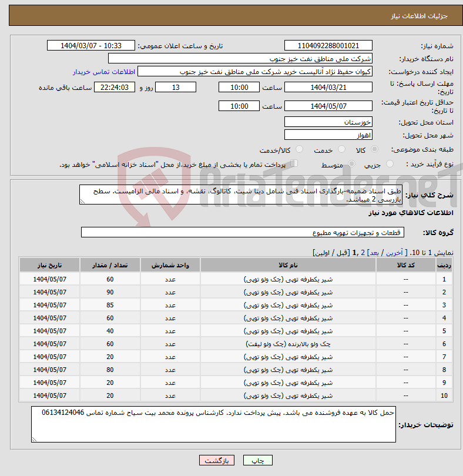Click the نام کالا column header
The height and width of the screenshot is (476, 463).
tap(288, 265)
